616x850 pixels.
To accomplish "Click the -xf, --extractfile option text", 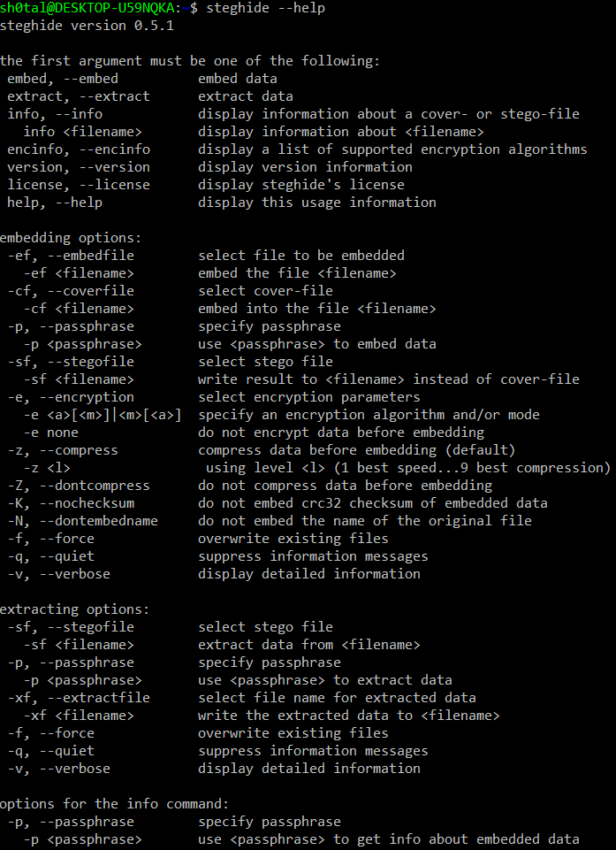I will point(79,698).
